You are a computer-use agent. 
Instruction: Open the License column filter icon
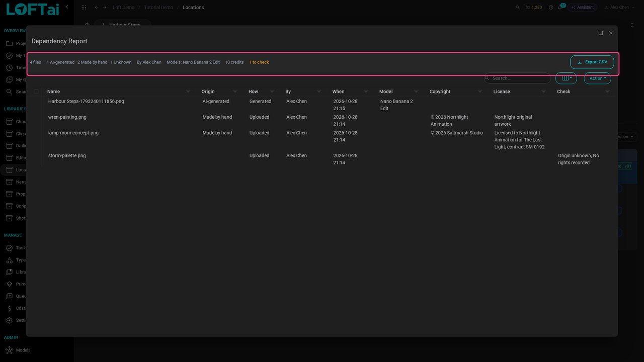(x=543, y=92)
